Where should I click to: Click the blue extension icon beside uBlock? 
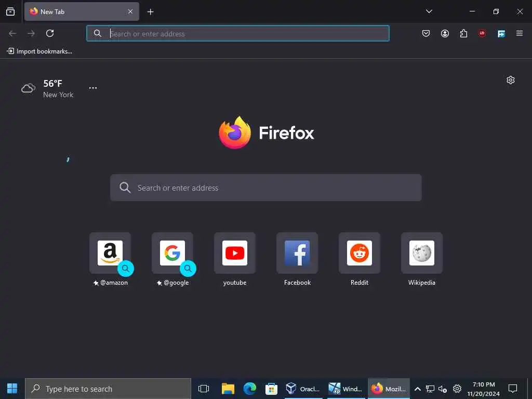tap(501, 33)
